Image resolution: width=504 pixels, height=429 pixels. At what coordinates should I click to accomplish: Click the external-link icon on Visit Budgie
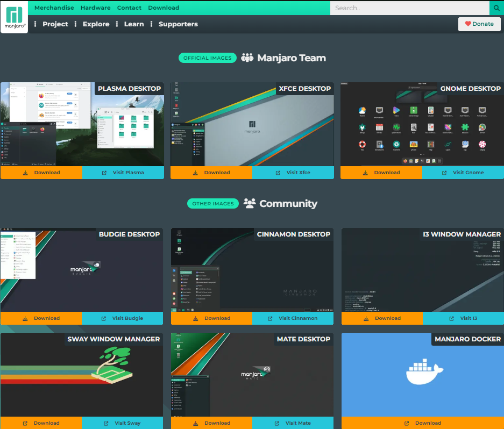pyautogui.click(x=103, y=318)
